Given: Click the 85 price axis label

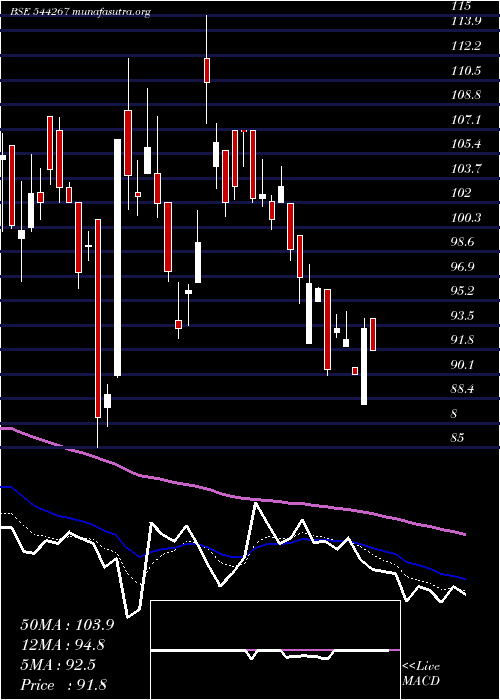Looking at the screenshot, I should (458, 438).
